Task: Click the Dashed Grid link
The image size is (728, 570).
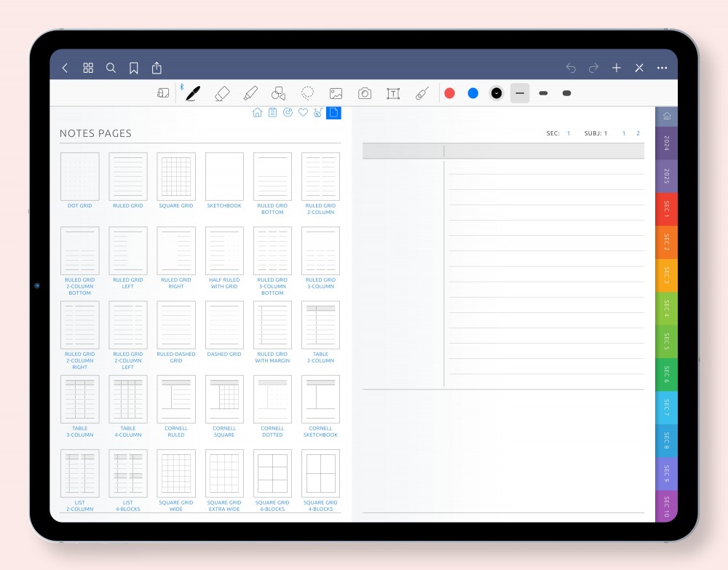Action: click(x=224, y=355)
